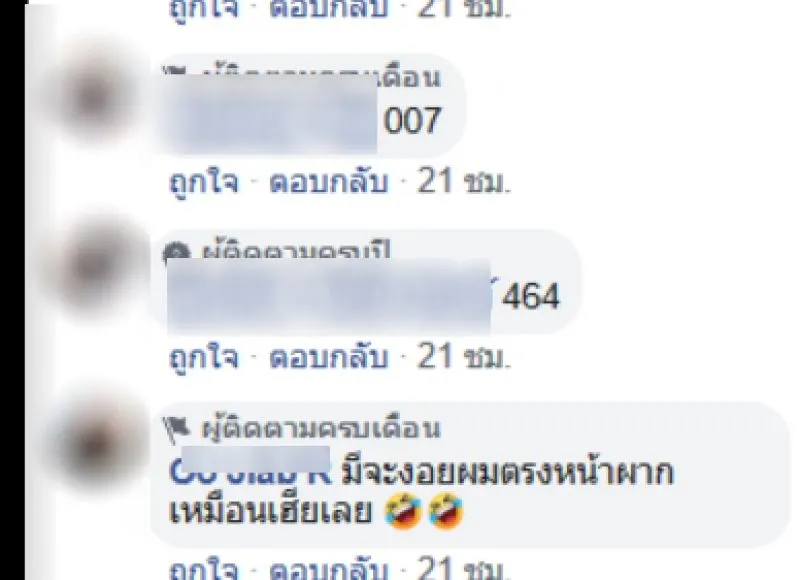The height and width of the screenshot is (580, 800).
Task: Click ตอบกลับ under the laughing emoji comment
Action: [328, 568]
